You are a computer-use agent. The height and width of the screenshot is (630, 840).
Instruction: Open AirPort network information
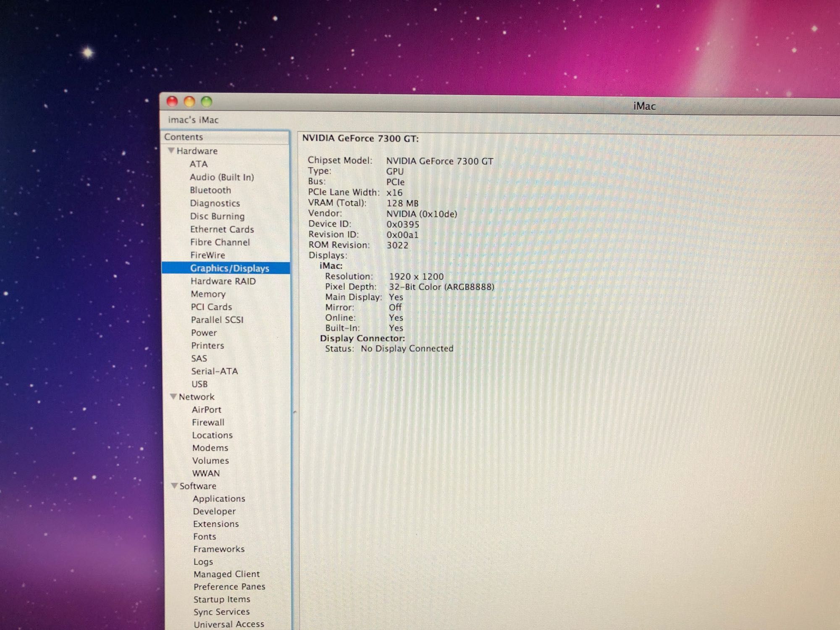(207, 409)
